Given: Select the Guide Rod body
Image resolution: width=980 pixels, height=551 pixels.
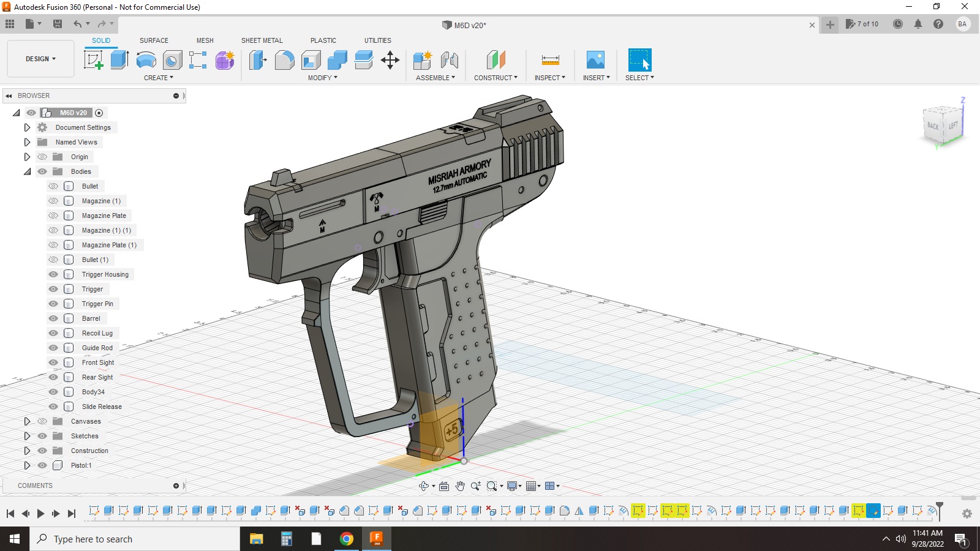Looking at the screenshot, I should click(x=97, y=348).
